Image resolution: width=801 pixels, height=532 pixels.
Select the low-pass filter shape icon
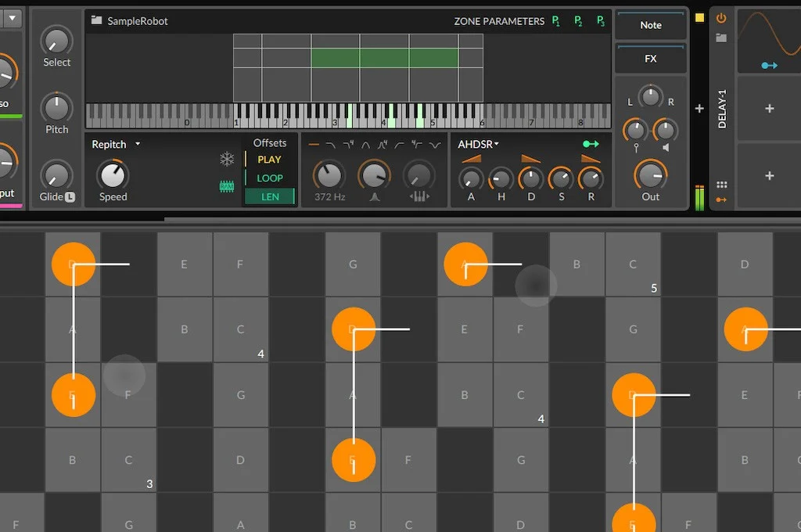coord(331,146)
